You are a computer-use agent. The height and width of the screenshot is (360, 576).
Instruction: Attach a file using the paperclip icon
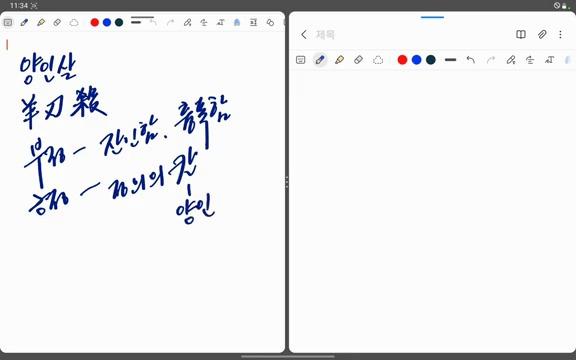(x=542, y=35)
